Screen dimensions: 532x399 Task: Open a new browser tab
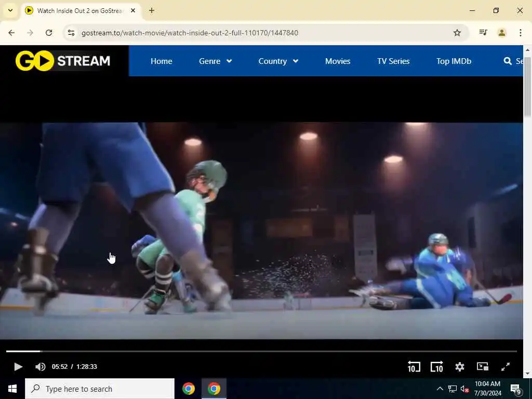pos(152,10)
